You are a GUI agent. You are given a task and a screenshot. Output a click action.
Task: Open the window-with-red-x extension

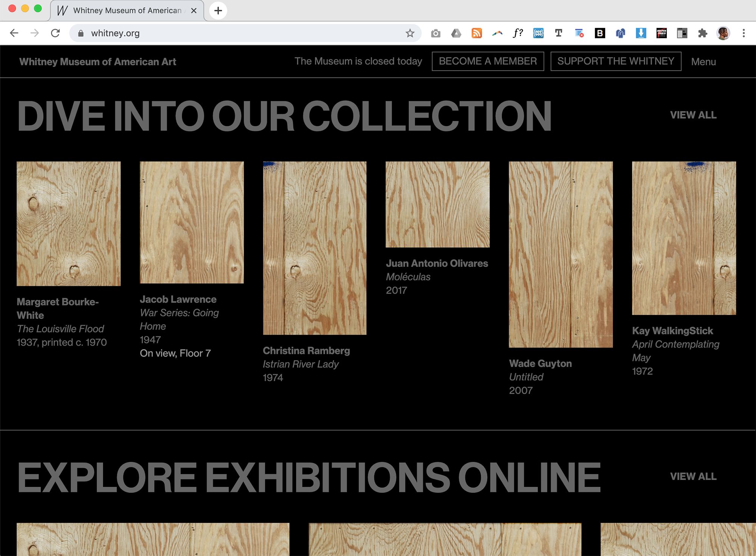[579, 33]
